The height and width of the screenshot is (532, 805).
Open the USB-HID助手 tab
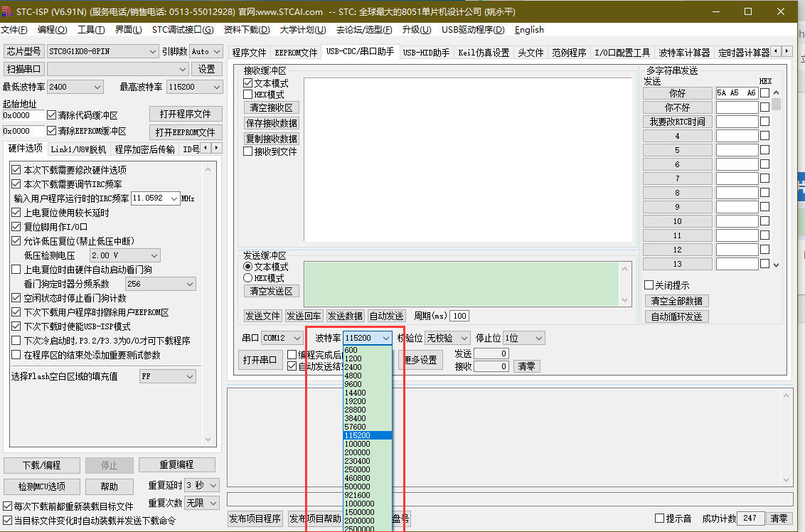click(x=425, y=53)
